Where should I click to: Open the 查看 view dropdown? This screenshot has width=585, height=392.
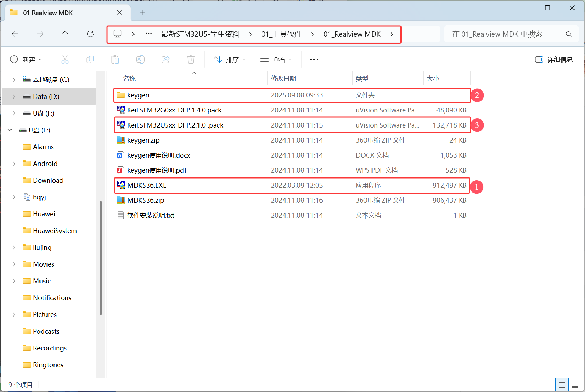(x=276, y=59)
